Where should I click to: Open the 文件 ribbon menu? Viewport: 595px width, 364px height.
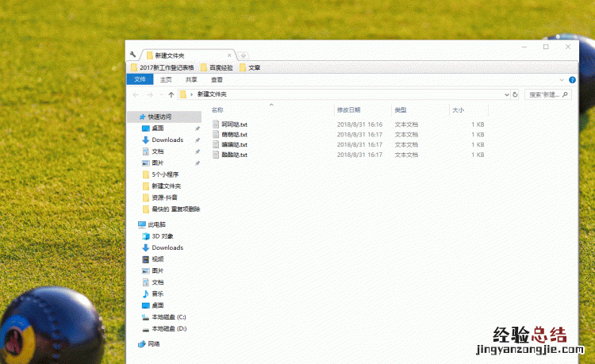[140, 79]
